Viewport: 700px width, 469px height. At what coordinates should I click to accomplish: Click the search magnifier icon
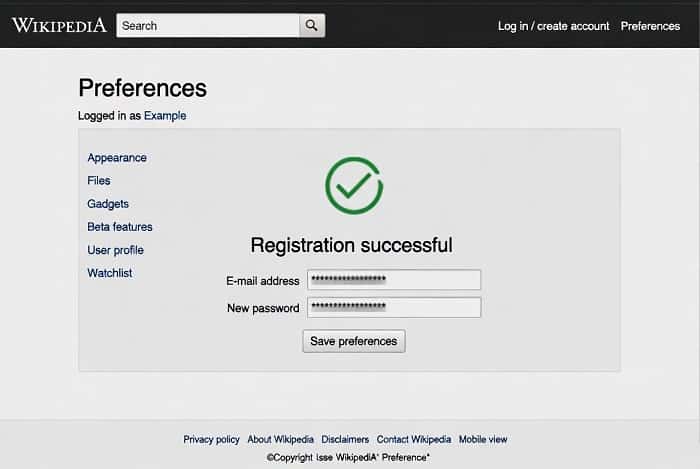pos(312,26)
